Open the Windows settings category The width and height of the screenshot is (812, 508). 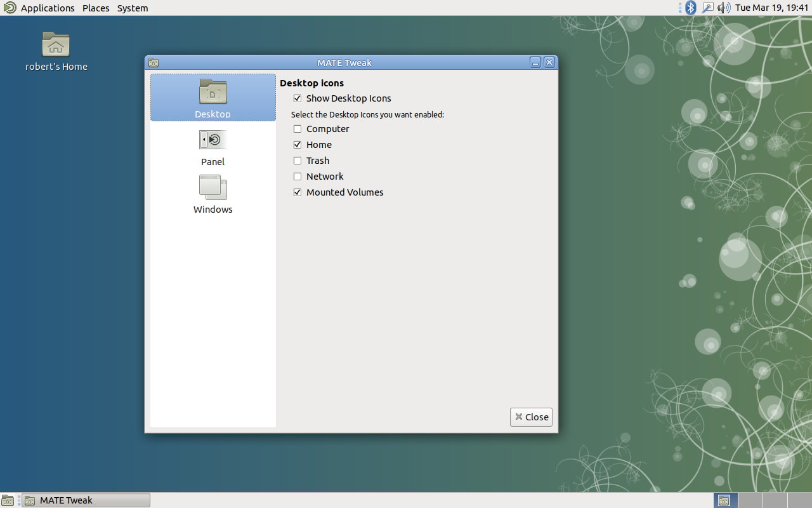coord(213,195)
